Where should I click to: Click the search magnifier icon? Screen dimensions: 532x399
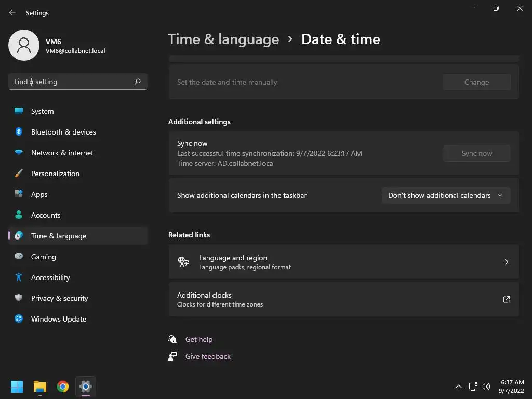tap(138, 82)
